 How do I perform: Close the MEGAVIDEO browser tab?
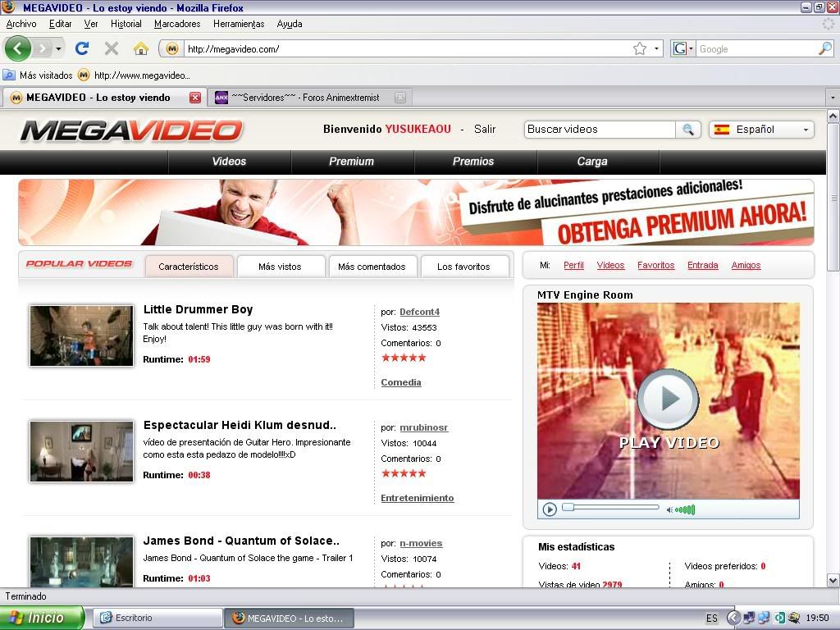(x=195, y=98)
